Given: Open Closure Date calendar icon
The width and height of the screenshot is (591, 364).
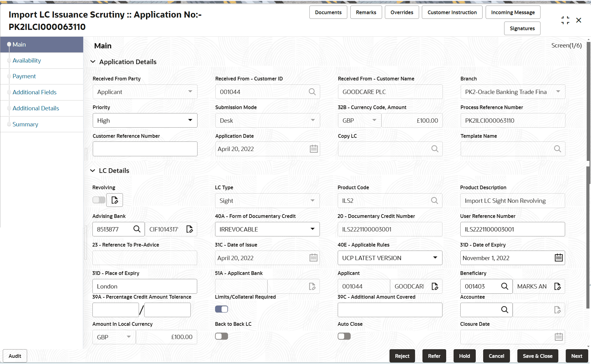Looking at the screenshot, I should point(558,337).
